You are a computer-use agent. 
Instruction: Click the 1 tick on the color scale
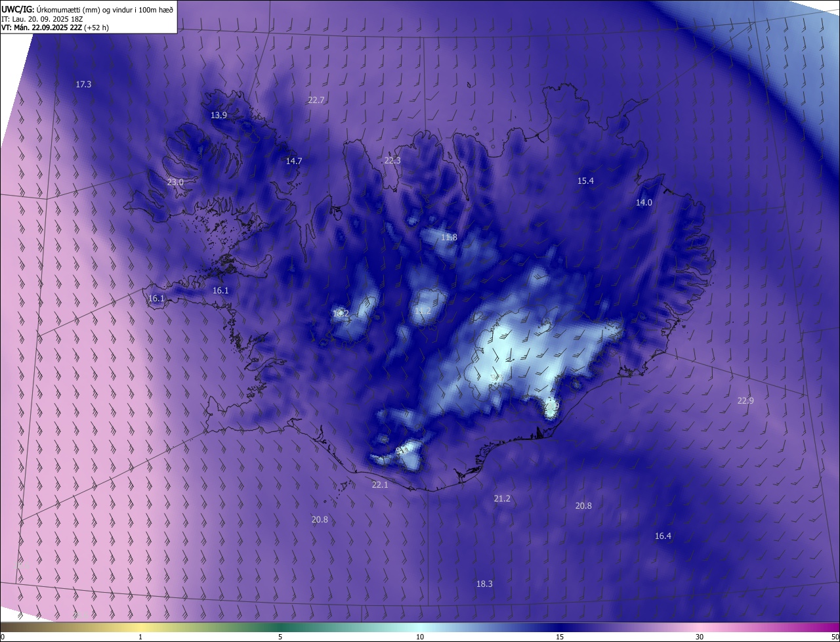(140, 637)
